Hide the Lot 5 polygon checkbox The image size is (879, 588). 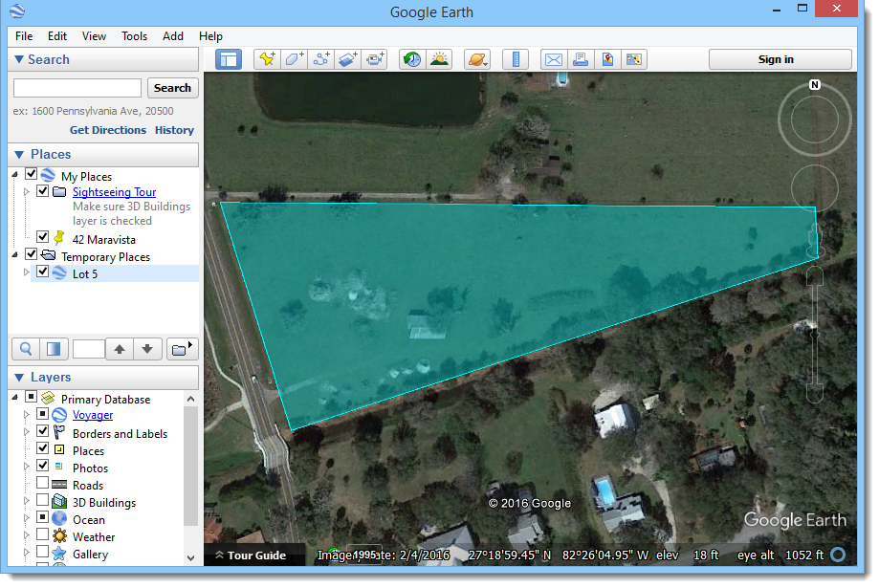pos(43,272)
